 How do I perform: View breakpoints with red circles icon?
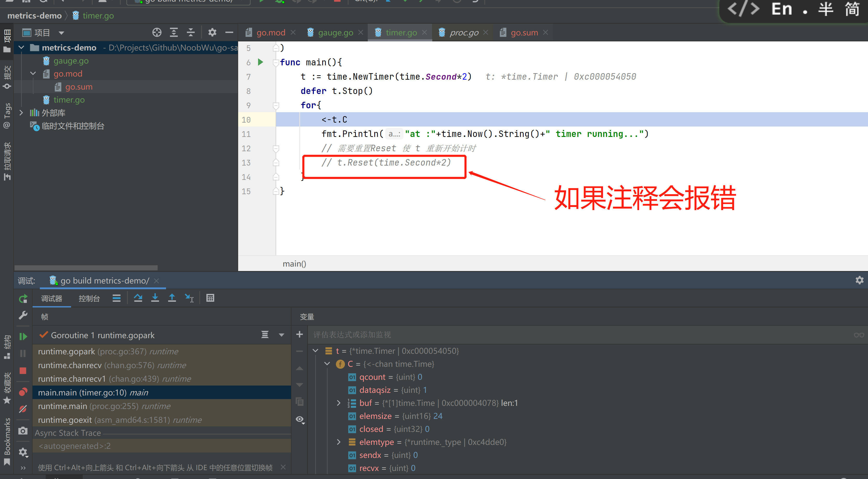click(23, 392)
